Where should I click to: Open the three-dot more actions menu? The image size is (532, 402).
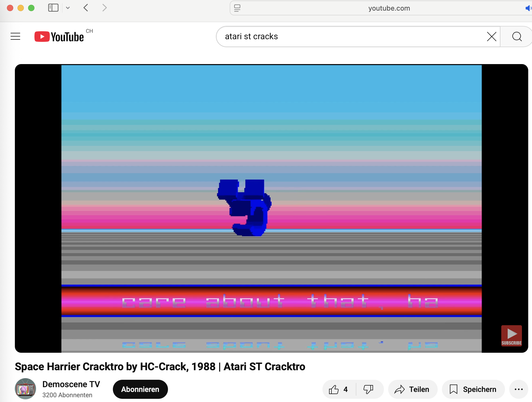point(518,389)
